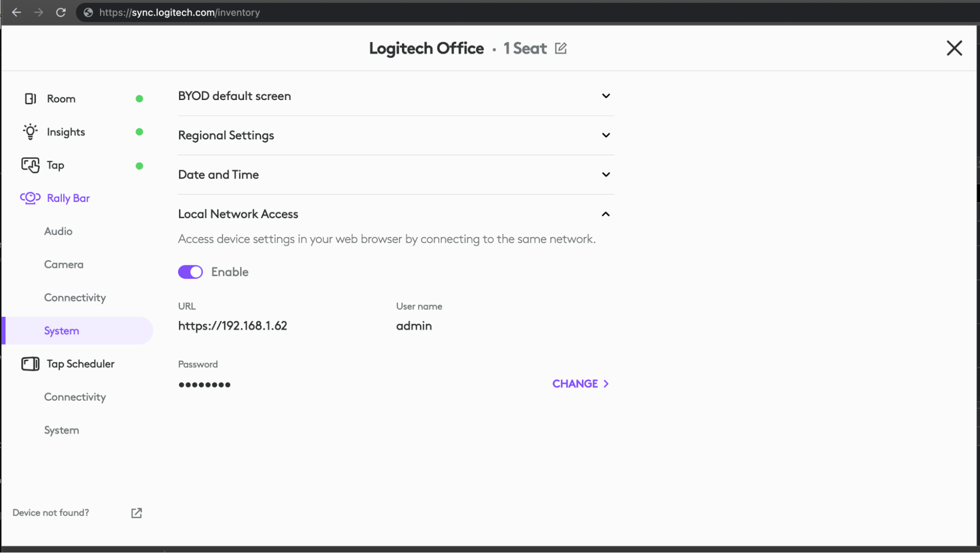980x553 pixels.
Task: Go back using the browser back arrow
Action: tap(17, 12)
